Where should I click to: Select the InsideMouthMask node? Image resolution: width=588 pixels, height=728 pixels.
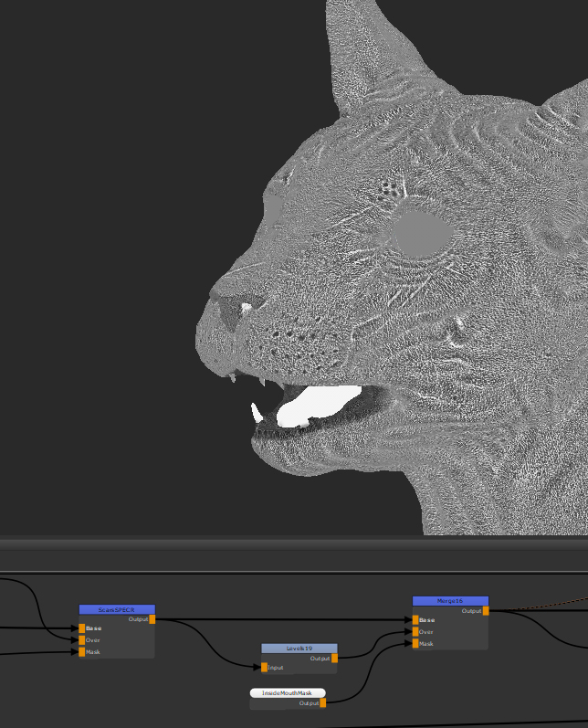tap(288, 693)
